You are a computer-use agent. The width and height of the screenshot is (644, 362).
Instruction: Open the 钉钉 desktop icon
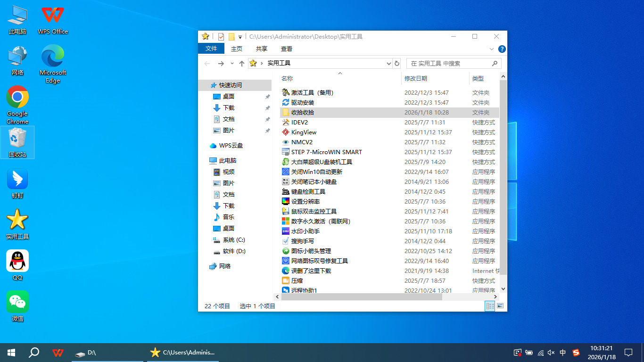point(17,184)
